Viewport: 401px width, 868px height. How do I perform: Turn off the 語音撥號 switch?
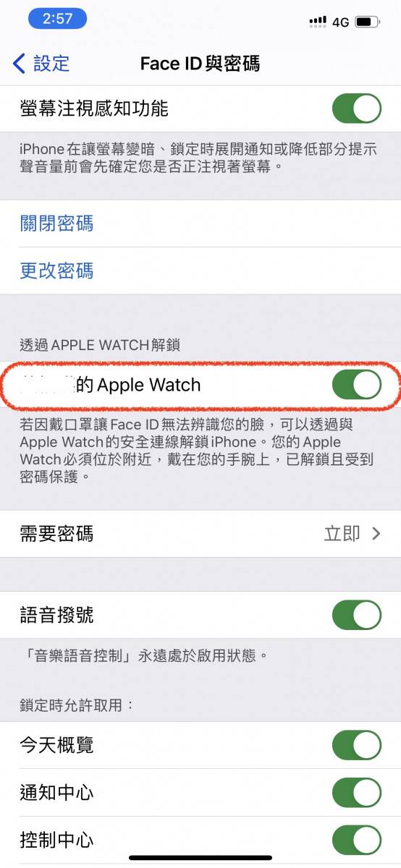[x=357, y=616]
